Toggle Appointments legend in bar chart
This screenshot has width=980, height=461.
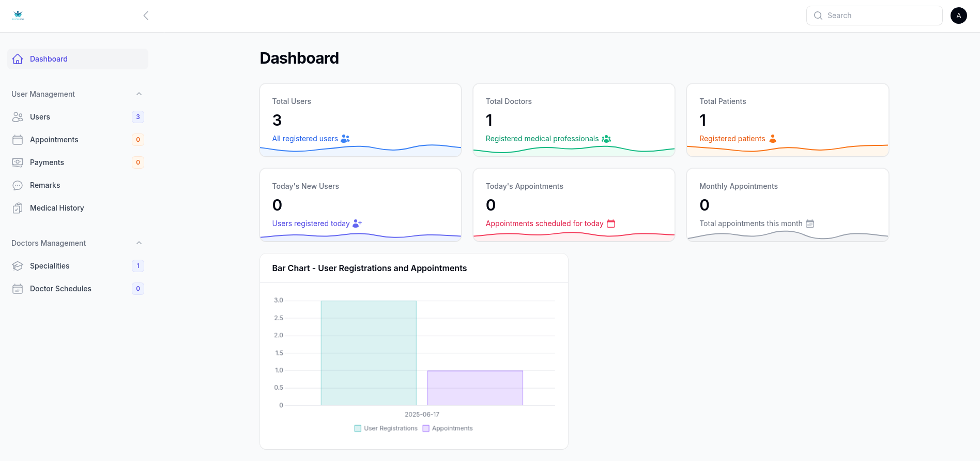point(448,428)
